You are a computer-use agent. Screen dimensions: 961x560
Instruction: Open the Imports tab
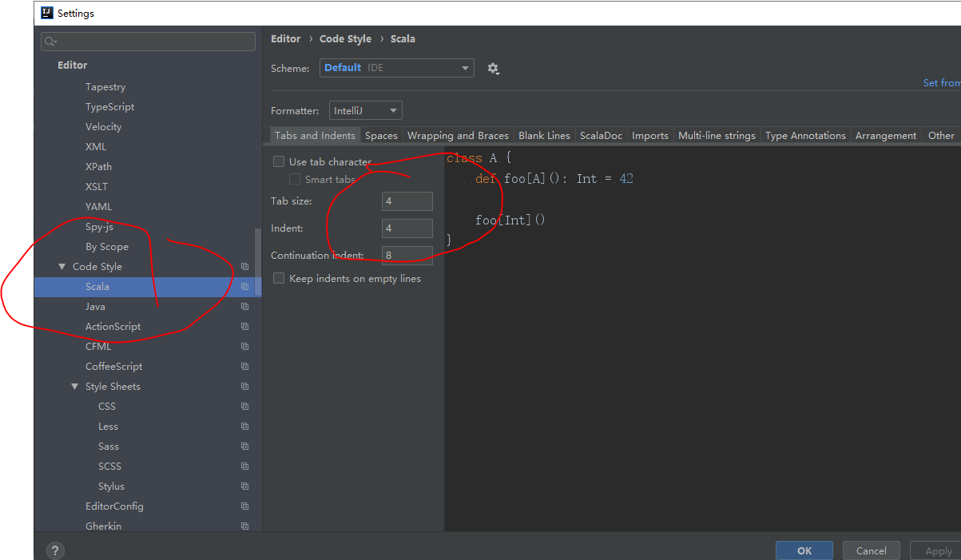(650, 136)
